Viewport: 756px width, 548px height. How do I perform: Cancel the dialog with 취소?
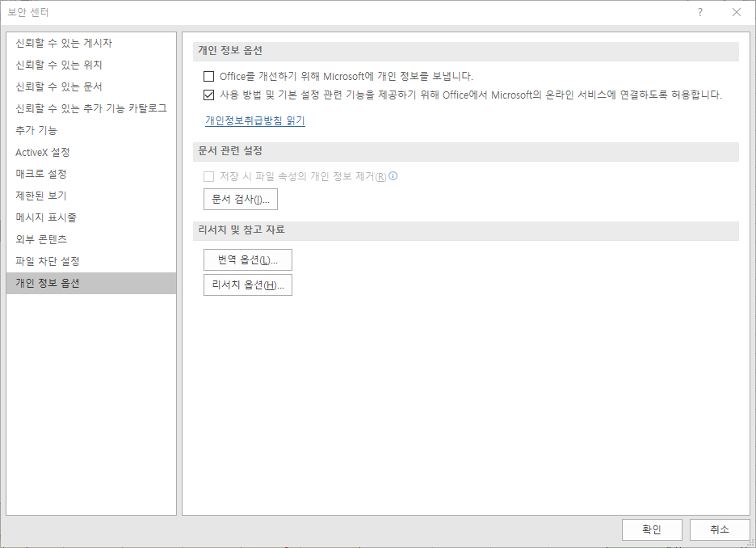click(x=720, y=529)
